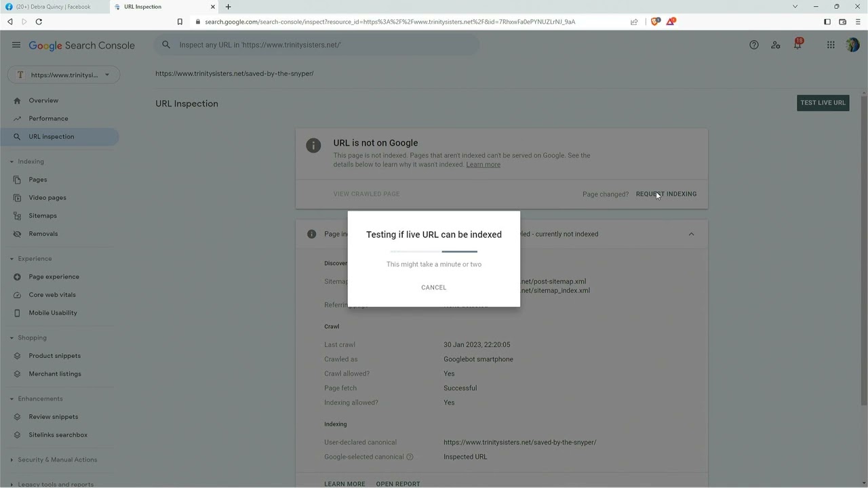Expand Legacy tools and reports section
This screenshot has height=488, width=868.
click(x=12, y=484)
